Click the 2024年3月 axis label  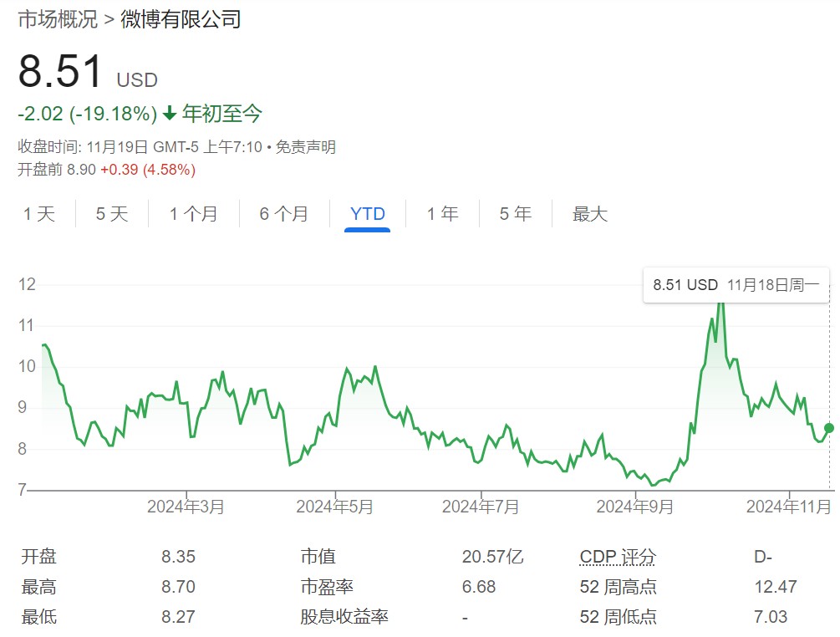coord(186,507)
